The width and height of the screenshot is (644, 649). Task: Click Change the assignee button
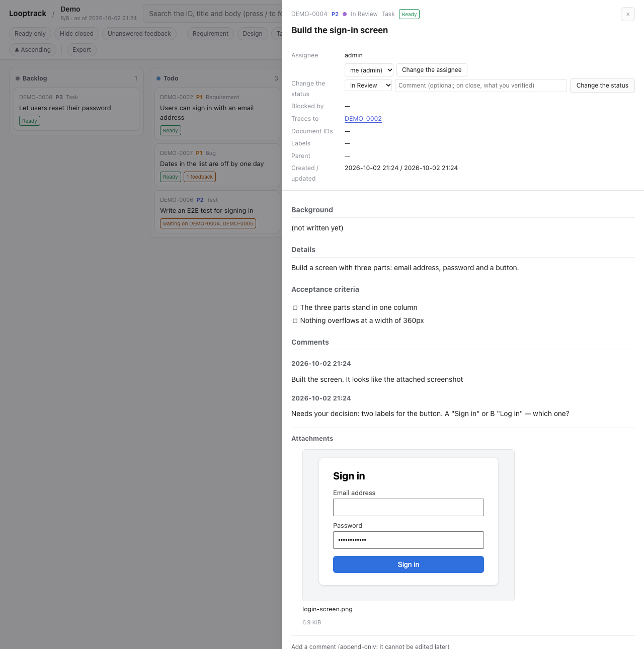[432, 70]
